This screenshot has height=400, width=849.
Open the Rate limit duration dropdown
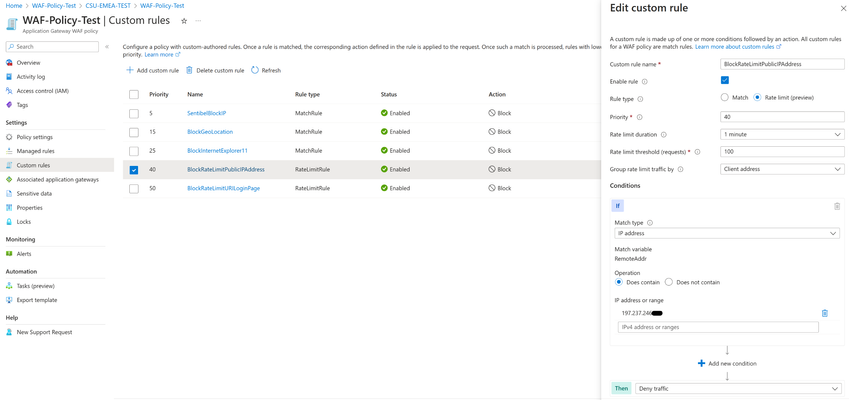782,134
